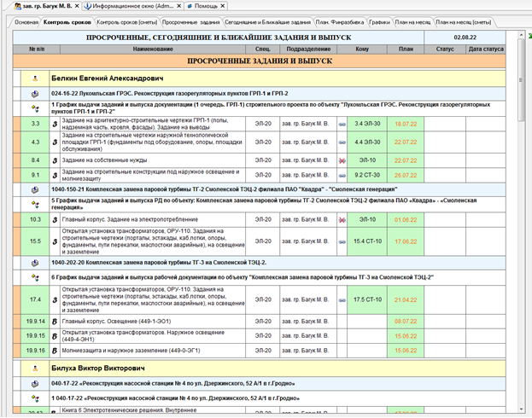Click the link icon in row 4.3

[x=342, y=142]
